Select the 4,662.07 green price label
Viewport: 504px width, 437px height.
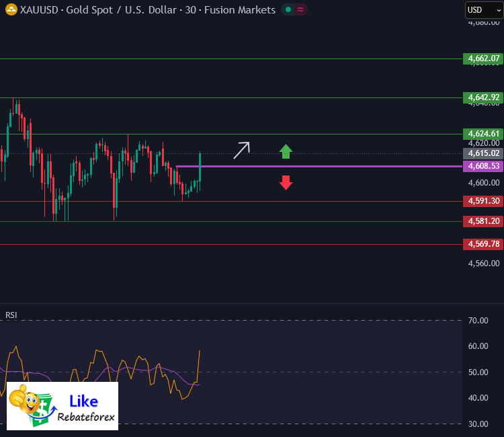click(483, 58)
